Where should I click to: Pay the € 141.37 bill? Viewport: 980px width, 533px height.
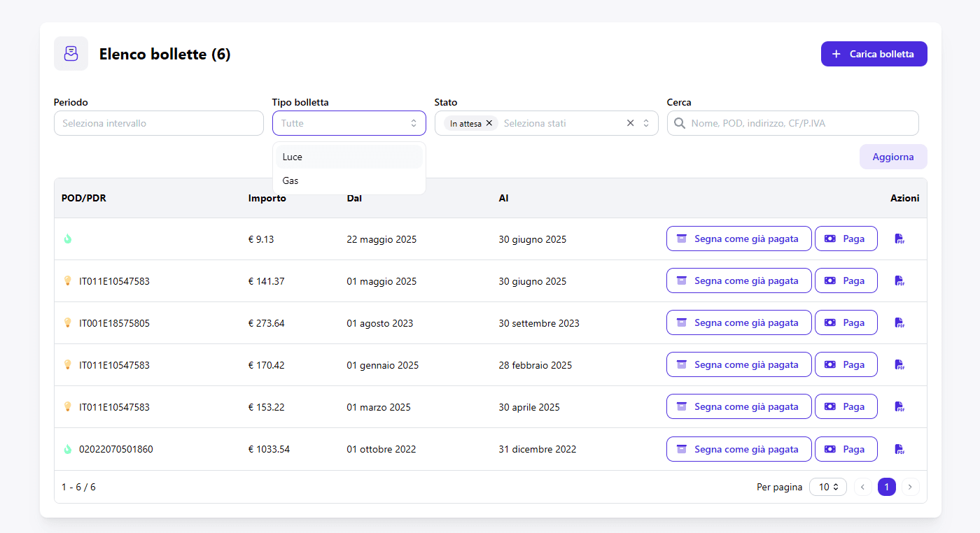tap(846, 280)
